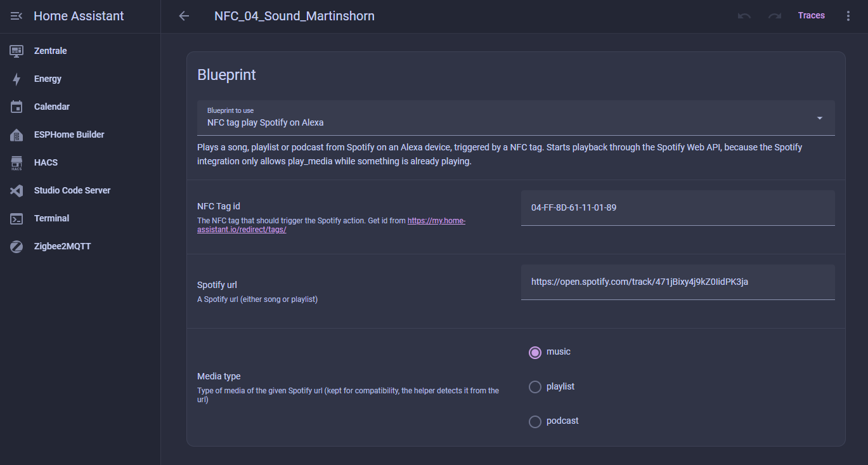868x465 pixels.
Task: Click the ESPHome Builder house icon
Action: point(16,134)
